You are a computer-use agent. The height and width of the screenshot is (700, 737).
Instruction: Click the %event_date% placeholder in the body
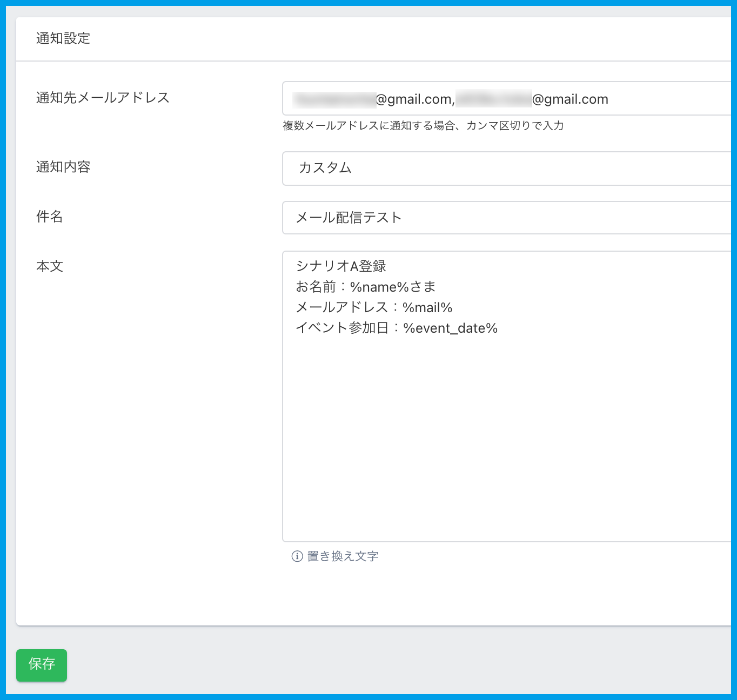450,328
